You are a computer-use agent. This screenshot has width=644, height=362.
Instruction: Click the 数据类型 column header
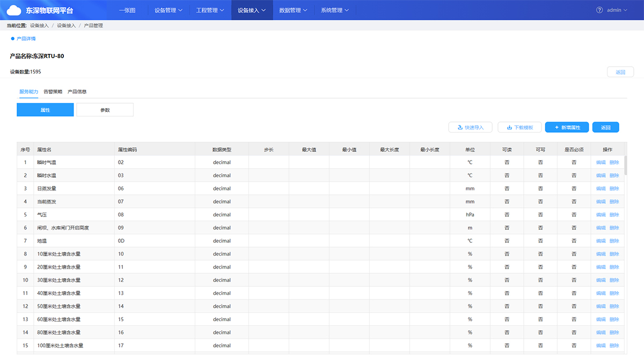click(222, 149)
